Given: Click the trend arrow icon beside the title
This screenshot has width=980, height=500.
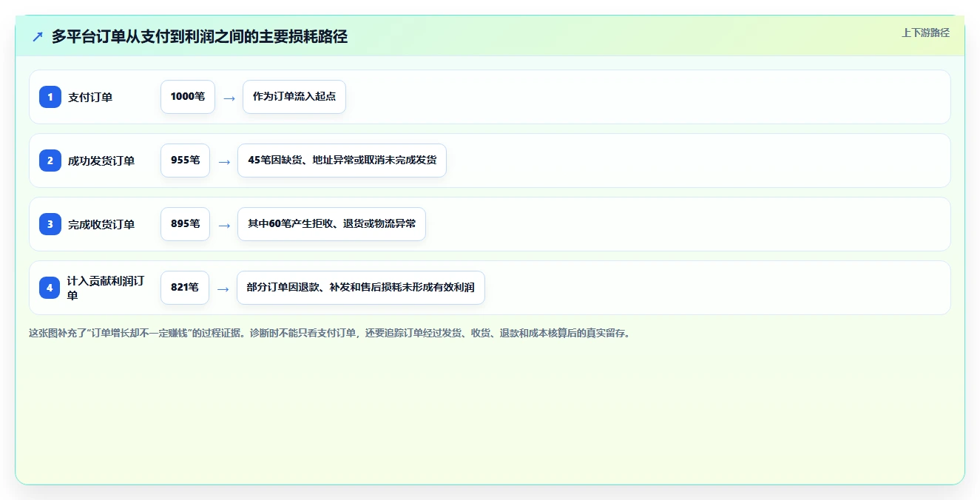Looking at the screenshot, I should [x=38, y=36].
